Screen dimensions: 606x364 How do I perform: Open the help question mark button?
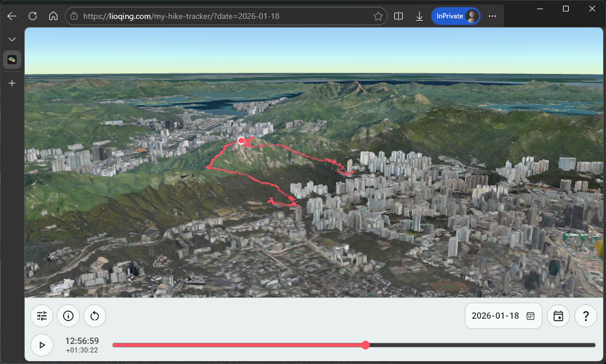pyautogui.click(x=586, y=316)
